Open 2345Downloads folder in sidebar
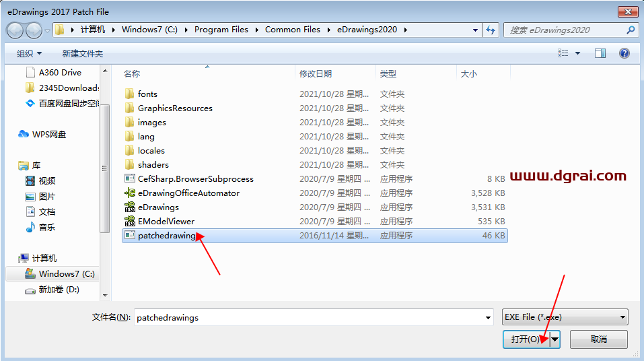Viewport: 644px width, 361px height. 62,88
